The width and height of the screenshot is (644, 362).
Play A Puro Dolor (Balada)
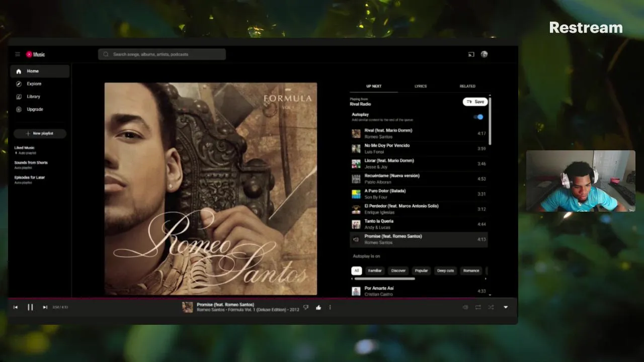419,194
